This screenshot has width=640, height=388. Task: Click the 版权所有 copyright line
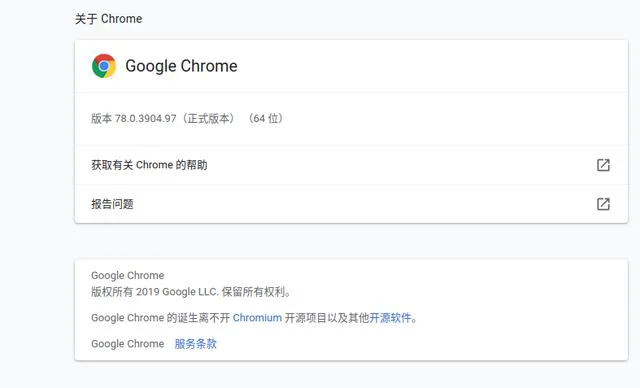coord(191,292)
